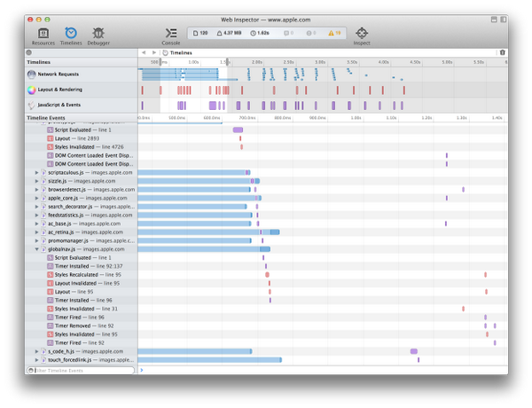Expand the feedstatistics.js row

click(36, 215)
